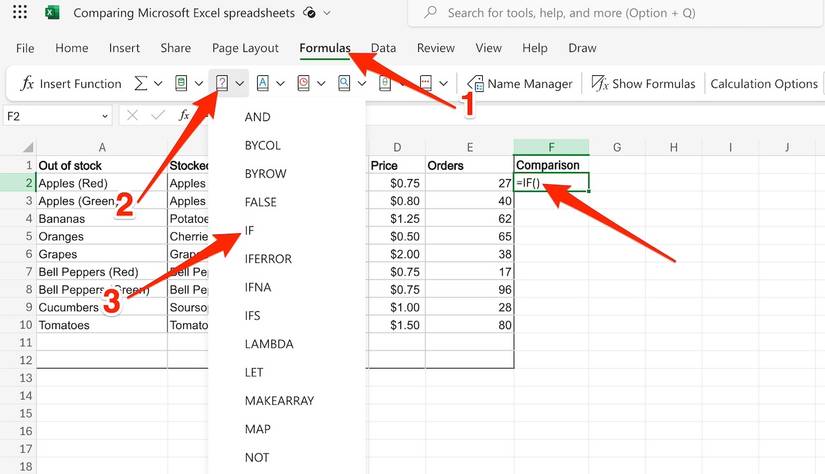The height and width of the screenshot is (474, 825).
Task: Open Name Manager
Action: pyautogui.click(x=520, y=84)
